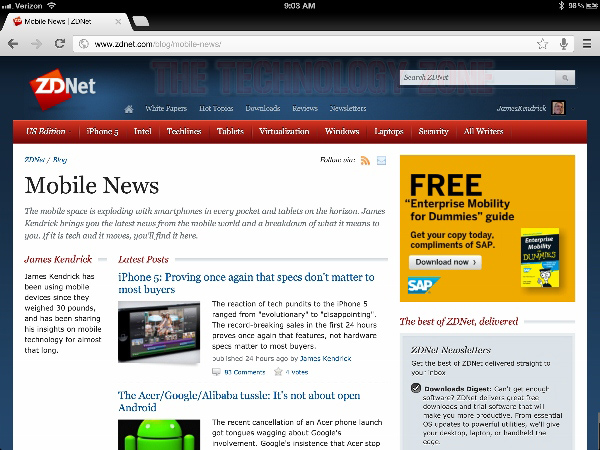
Task: Open the Downloads nav link
Action: pyautogui.click(x=263, y=108)
